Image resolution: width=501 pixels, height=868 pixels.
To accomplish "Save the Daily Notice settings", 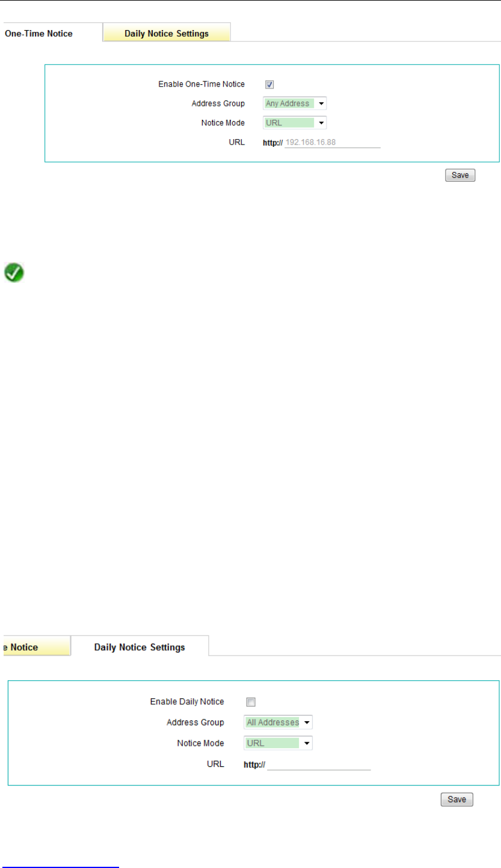I will pos(458,799).
